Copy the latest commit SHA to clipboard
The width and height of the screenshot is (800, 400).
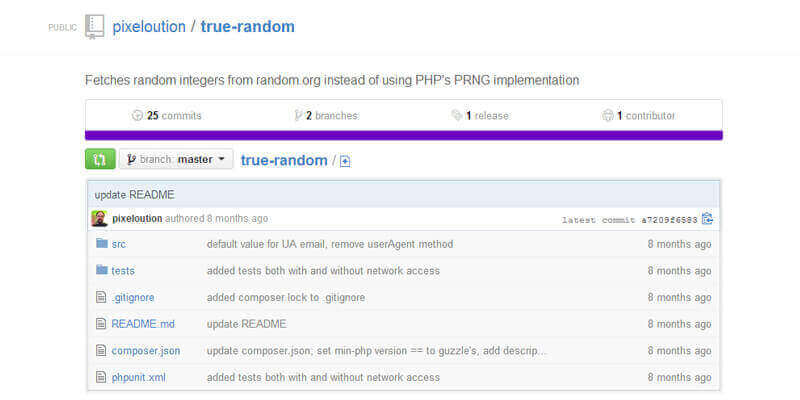pyautogui.click(x=708, y=219)
